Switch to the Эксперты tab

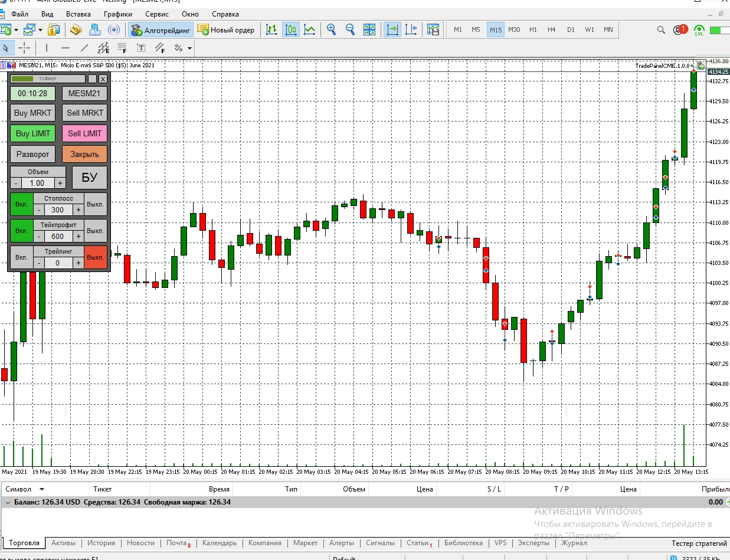click(x=533, y=543)
